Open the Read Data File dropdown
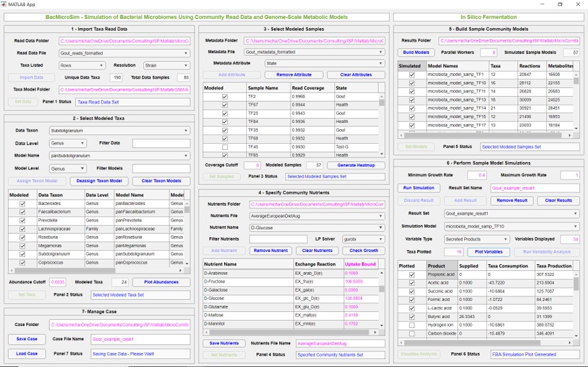 125,53
